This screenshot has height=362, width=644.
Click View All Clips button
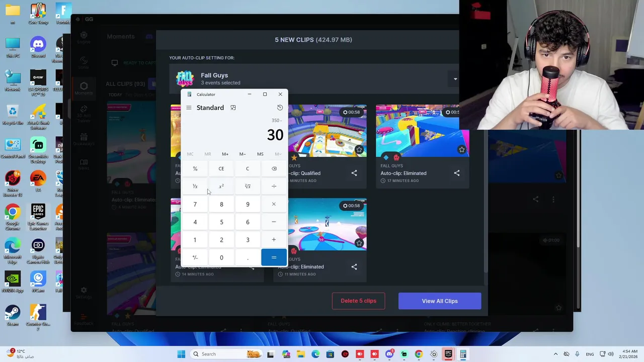click(440, 301)
